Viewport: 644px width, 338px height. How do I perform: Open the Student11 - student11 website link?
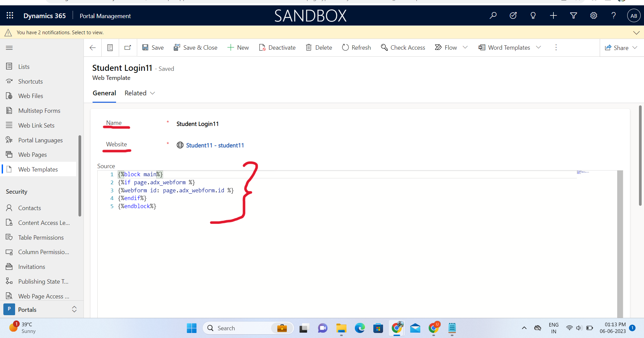pyautogui.click(x=215, y=145)
